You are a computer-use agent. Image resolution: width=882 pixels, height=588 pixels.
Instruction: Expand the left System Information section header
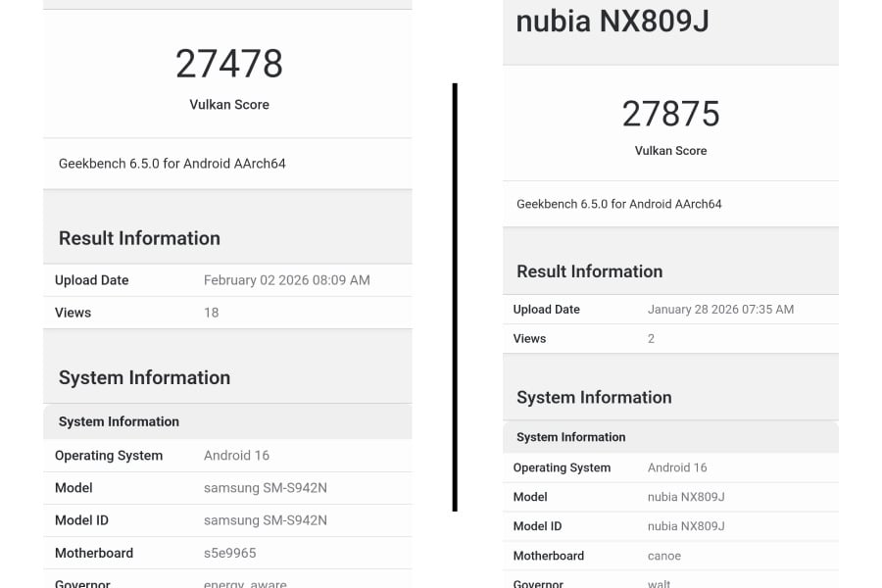pyautogui.click(x=145, y=377)
